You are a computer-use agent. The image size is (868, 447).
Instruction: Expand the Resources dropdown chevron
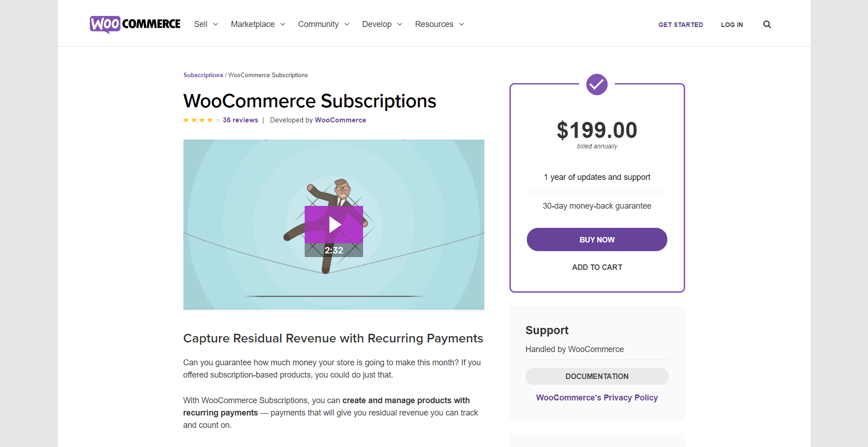click(461, 24)
